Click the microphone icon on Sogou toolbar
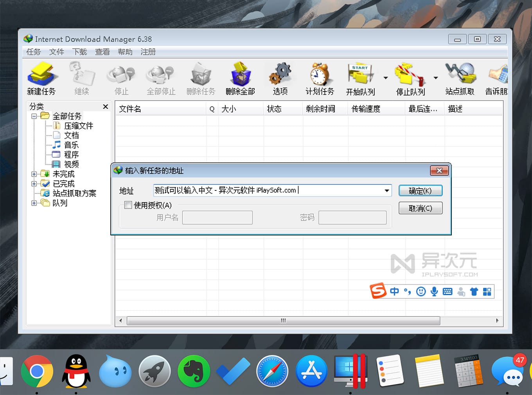Screen dimensions: 532x395 tap(434, 291)
